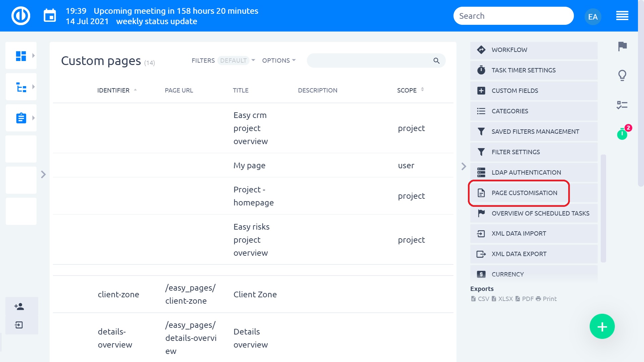Viewport: 644px width, 362px height.
Task: Expand the left sidebar chevron
Action: [x=43, y=174]
